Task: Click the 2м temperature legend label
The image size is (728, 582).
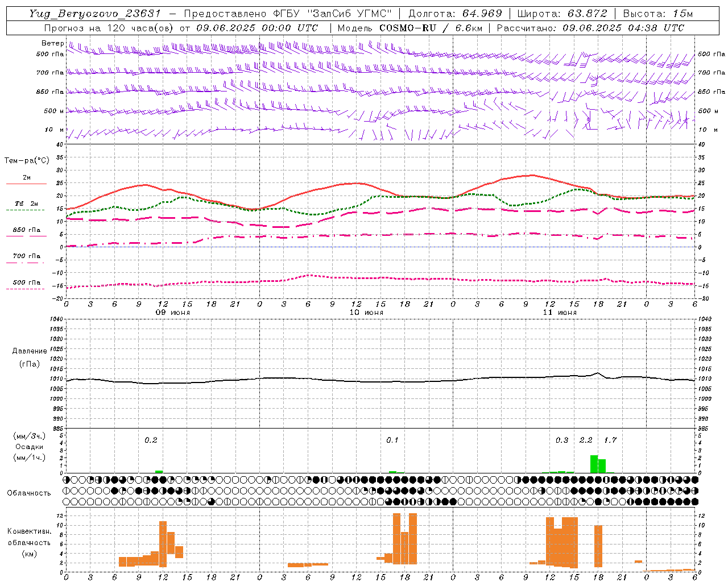Action: 27,178
